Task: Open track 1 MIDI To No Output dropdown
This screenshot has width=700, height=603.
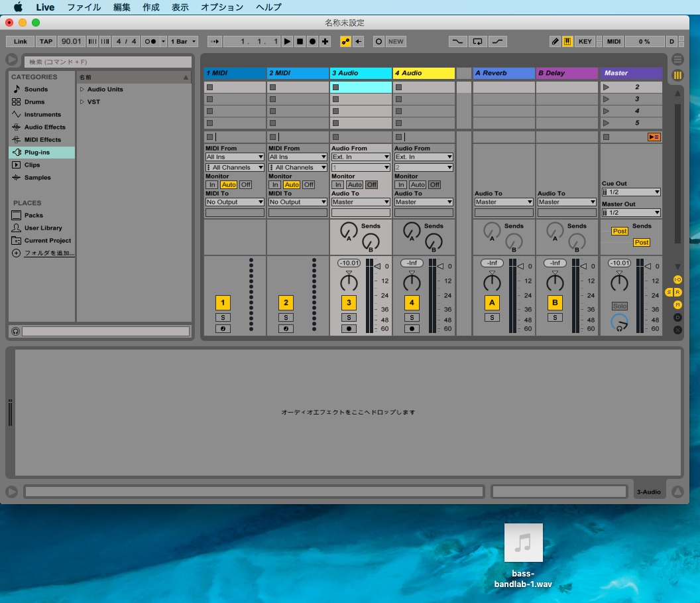Action: point(235,202)
